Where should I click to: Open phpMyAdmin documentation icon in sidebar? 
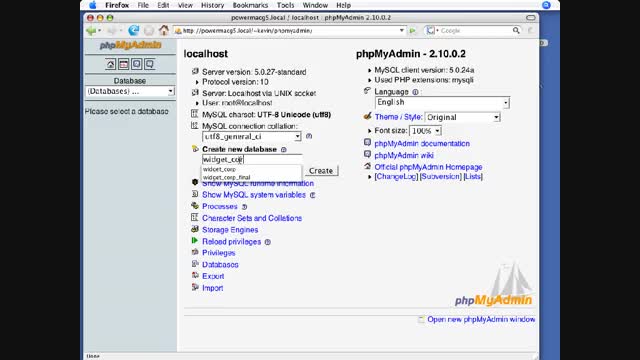(x=137, y=64)
